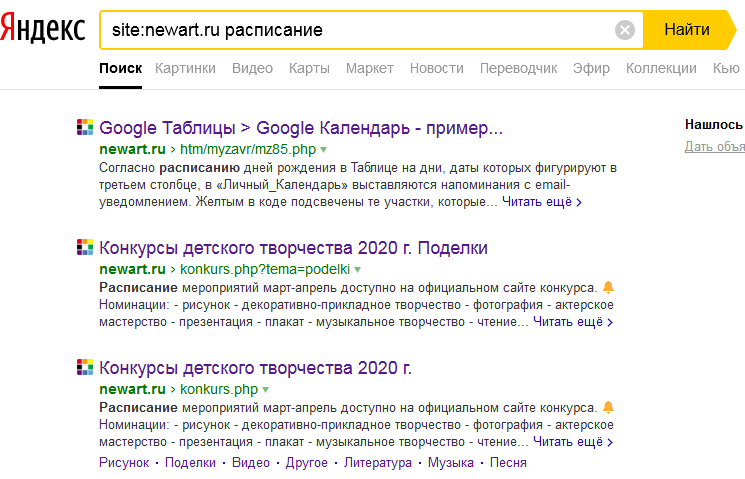
Task: Click favicon next to Конкурсы 2020 г. Поделки result
Action: click(85, 247)
